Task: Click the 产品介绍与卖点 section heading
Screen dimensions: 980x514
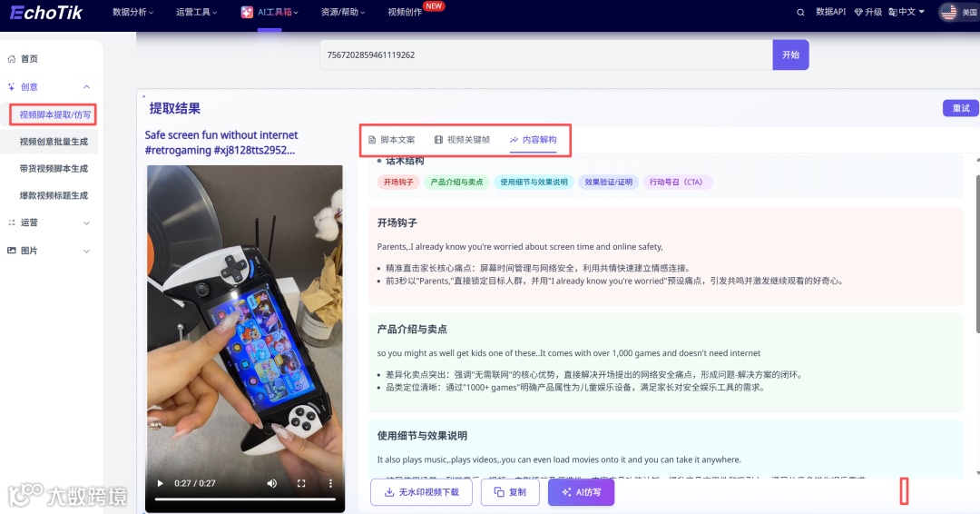Action: click(x=412, y=329)
